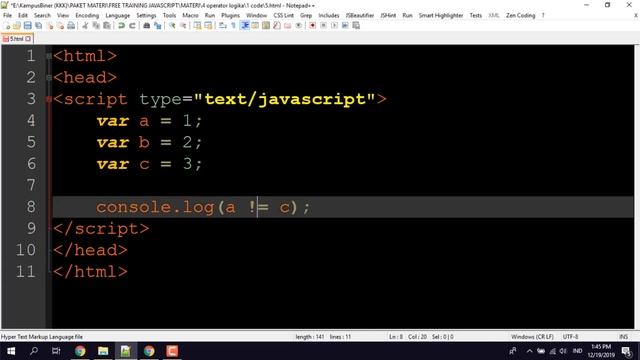This screenshot has width=640, height=360.
Task: Toggle synchronize horizontal scrolling icon
Action: 208,25
